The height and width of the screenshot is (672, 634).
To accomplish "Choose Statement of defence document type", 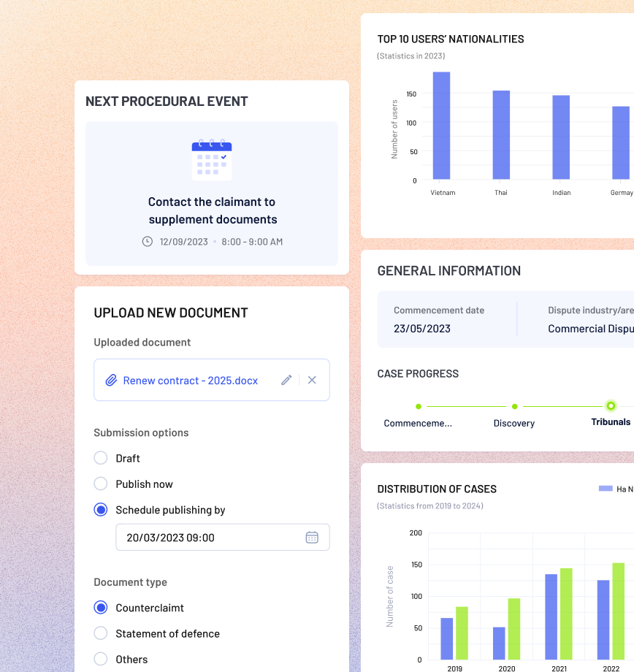I will [101, 633].
